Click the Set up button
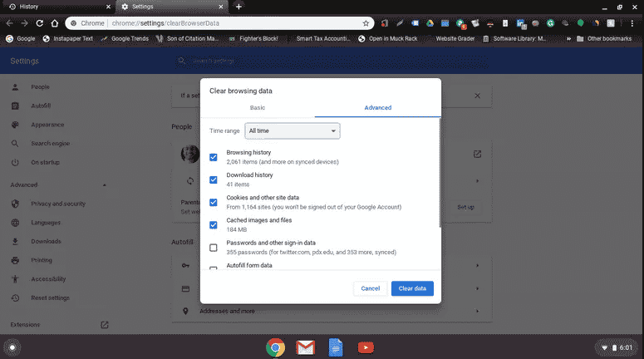This screenshot has height=359, width=644. point(465,208)
